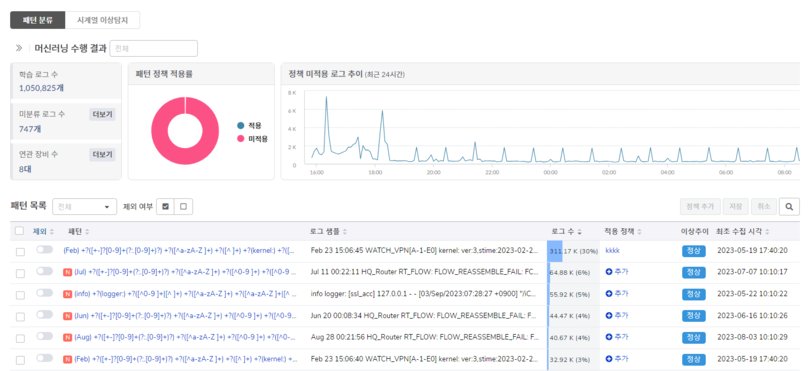Click the 1,050,825개 learning log count

point(41,88)
